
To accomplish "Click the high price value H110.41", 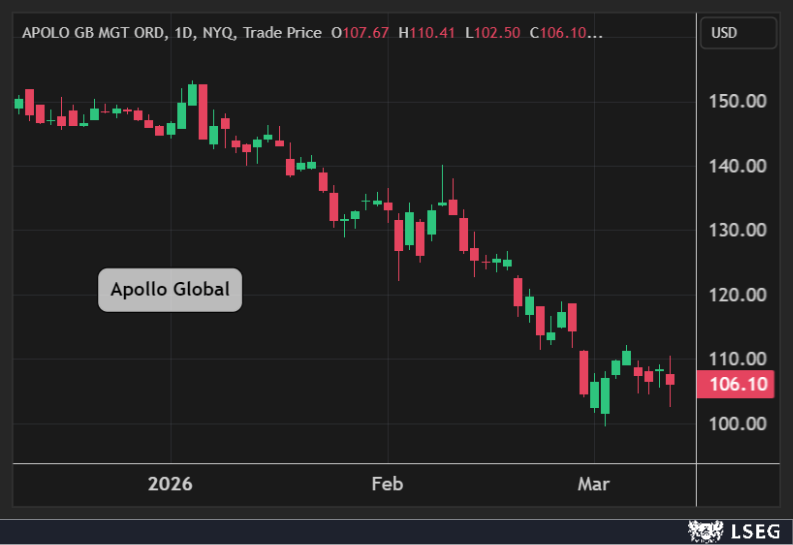I will point(427,33).
